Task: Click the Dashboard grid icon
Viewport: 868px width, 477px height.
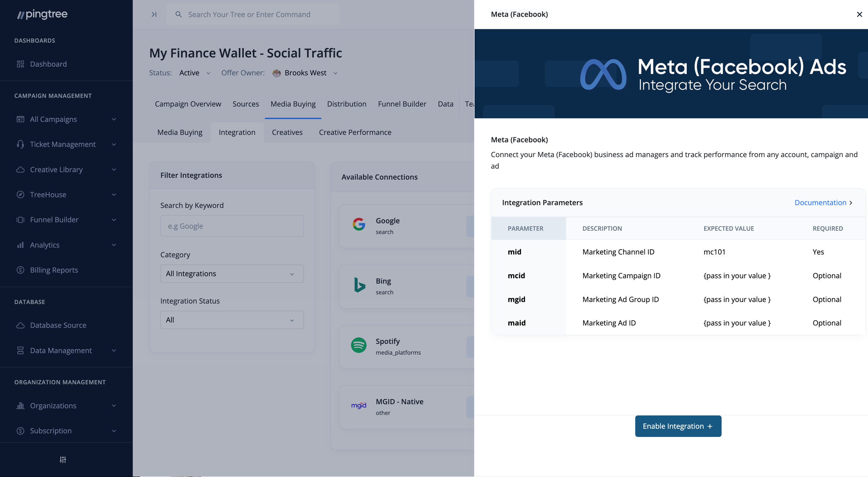Action: [x=20, y=64]
